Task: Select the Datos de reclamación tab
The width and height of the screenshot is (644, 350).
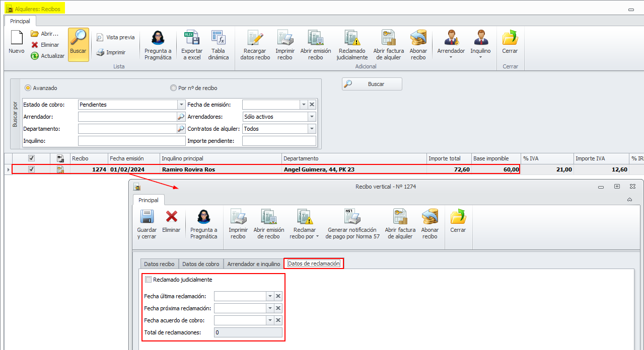Action: pyautogui.click(x=314, y=264)
